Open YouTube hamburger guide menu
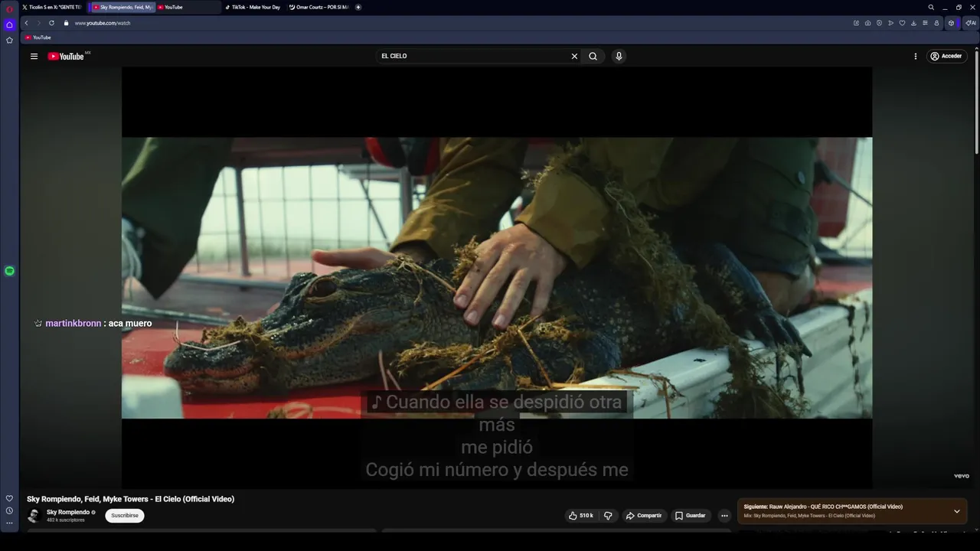980x551 pixels. tap(34, 56)
